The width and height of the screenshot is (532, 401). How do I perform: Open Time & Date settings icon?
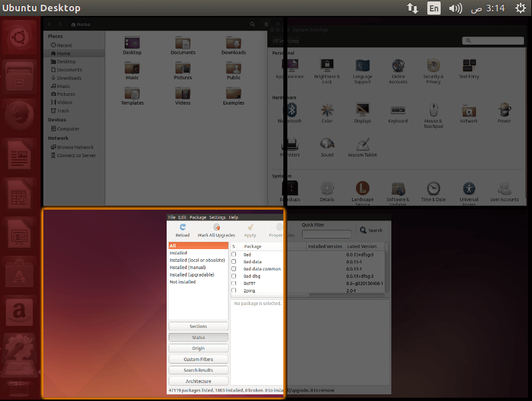click(433, 189)
